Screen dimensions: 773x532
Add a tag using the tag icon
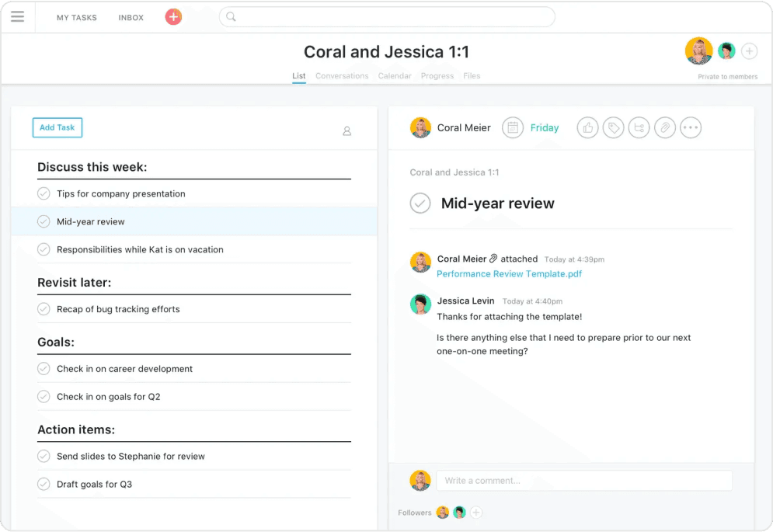click(x=614, y=128)
